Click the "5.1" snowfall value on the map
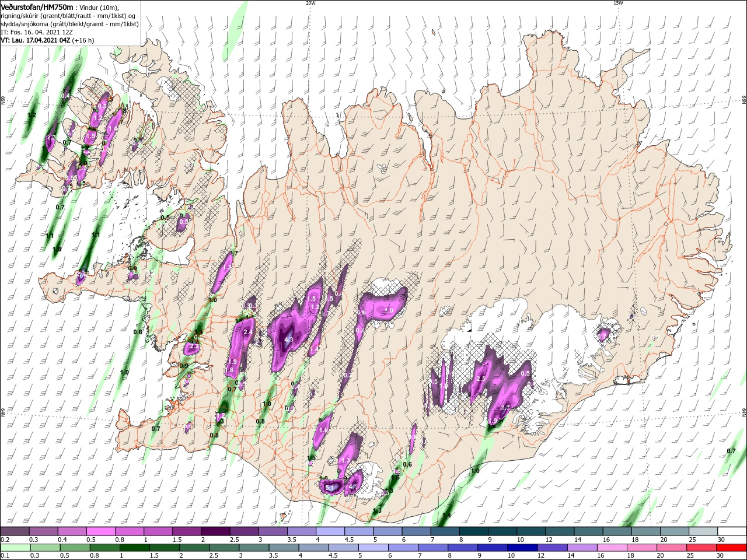Image resolution: width=747 pixels, height=560 pixels. click(x=329, y=488)
